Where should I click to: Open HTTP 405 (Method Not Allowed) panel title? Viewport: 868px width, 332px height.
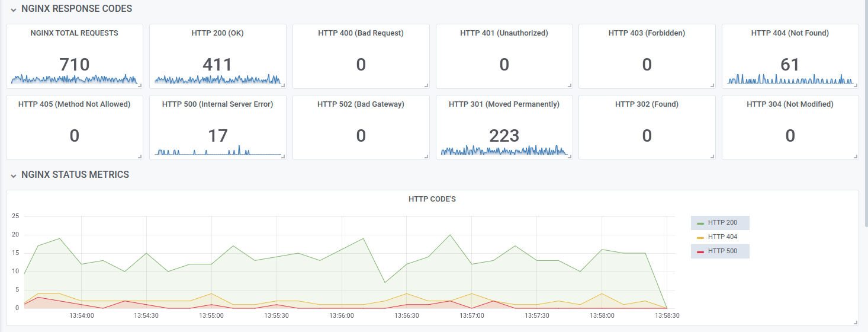[75, 104]
